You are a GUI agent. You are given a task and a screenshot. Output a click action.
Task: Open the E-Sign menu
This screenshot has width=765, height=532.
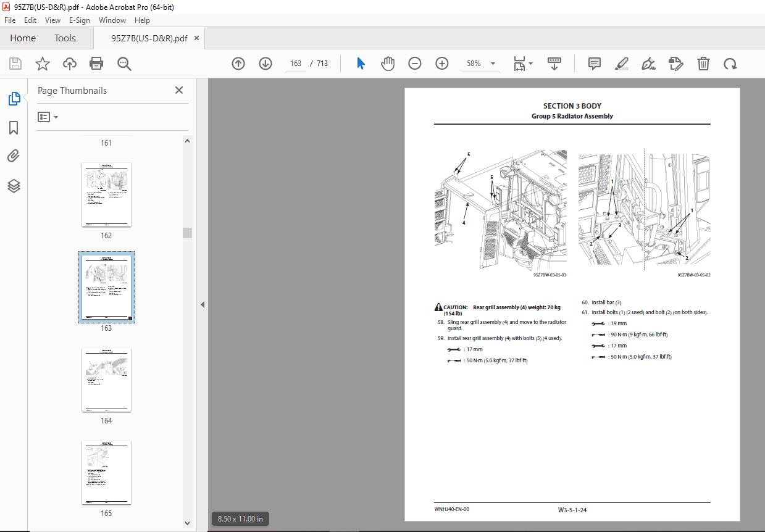[x=80, y=20]
